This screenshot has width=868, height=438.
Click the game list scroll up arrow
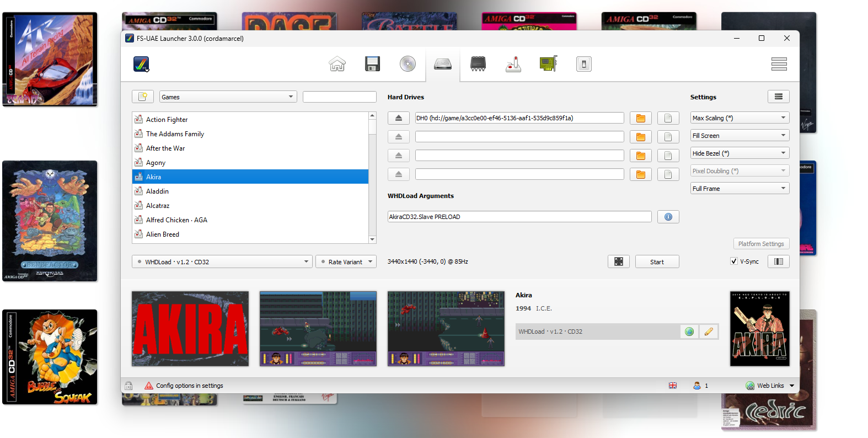372,116
